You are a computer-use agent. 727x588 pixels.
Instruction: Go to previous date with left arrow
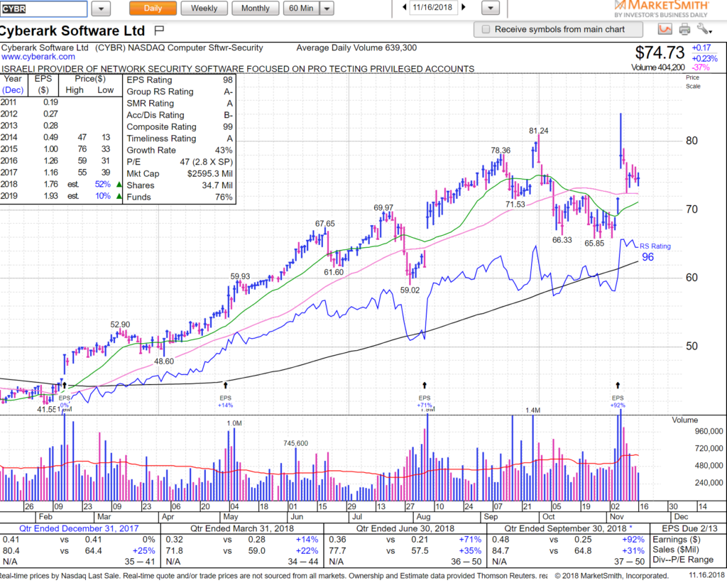[404, 7]
